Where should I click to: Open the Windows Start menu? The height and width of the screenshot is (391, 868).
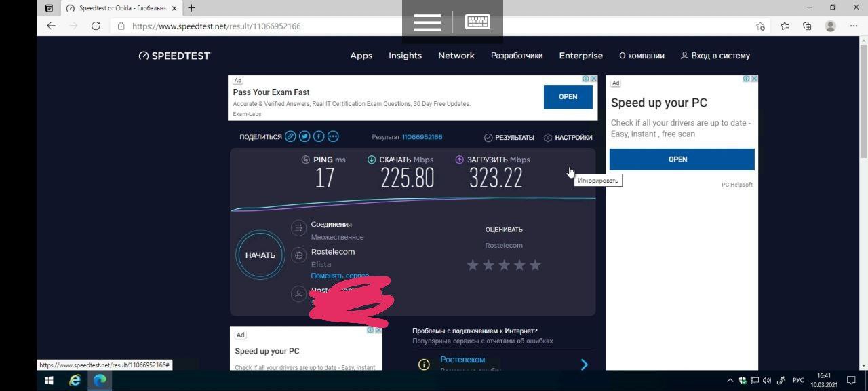(49, 381)
